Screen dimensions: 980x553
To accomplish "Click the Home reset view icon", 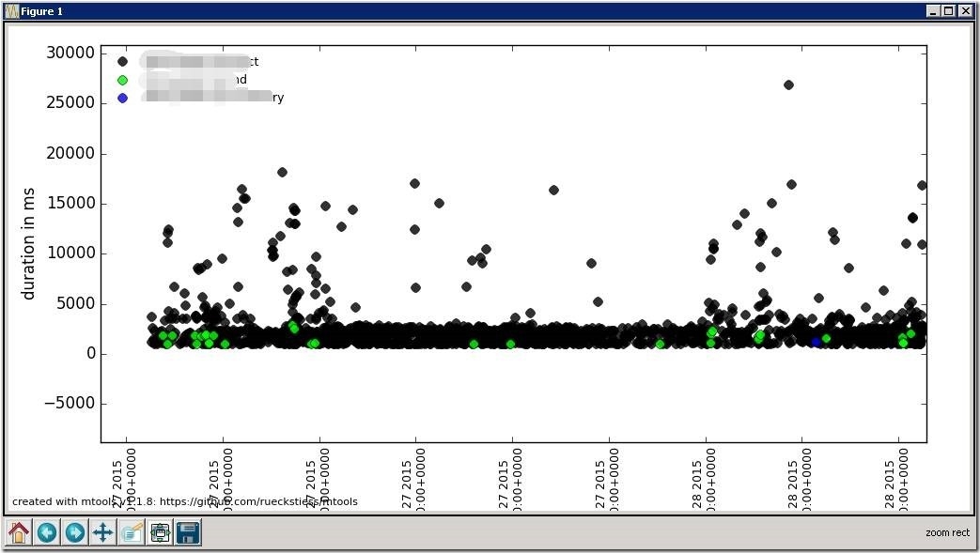I will (x=18, y=533).
